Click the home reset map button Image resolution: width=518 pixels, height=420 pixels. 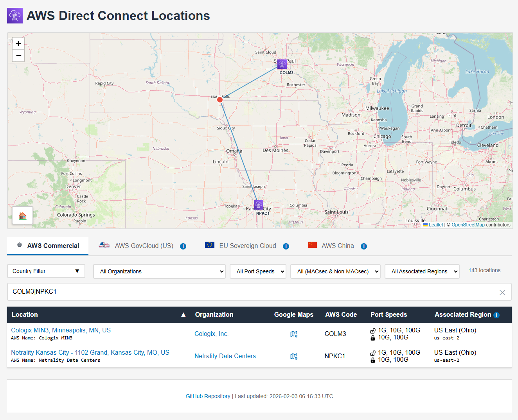pyautogui.click(x=23, y=215)
